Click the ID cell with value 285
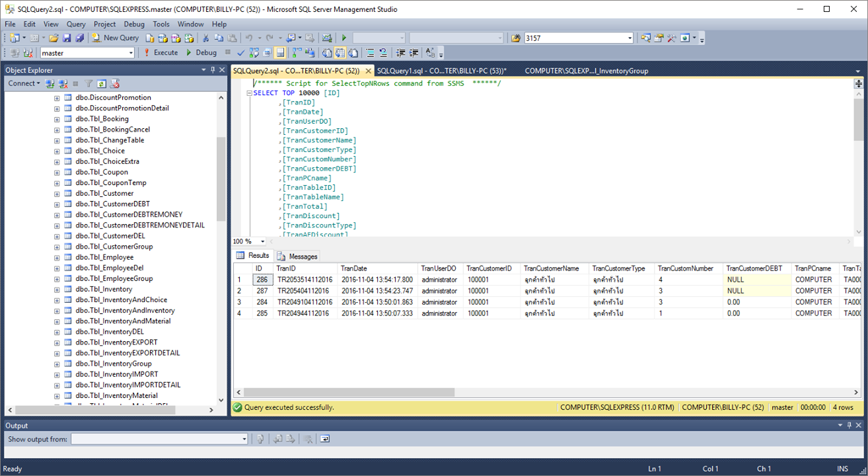 coord(262,313)
